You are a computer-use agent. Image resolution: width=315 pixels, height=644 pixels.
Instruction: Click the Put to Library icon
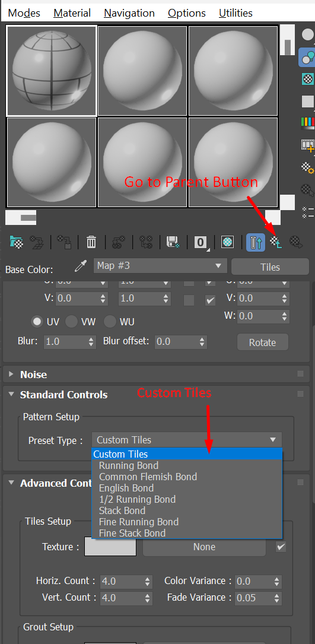(x=173, y=242)
